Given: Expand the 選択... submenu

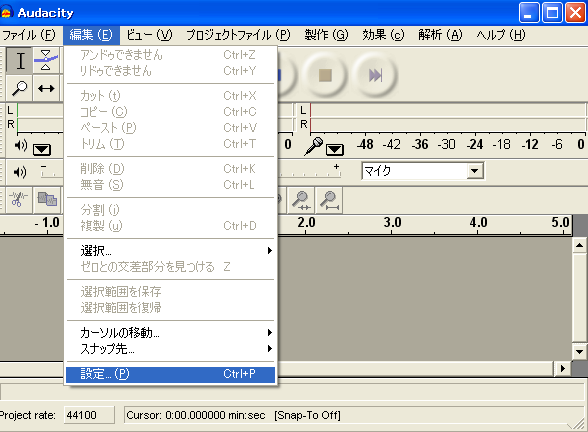Looking at the screenshot, I should (x=170, y=250).
